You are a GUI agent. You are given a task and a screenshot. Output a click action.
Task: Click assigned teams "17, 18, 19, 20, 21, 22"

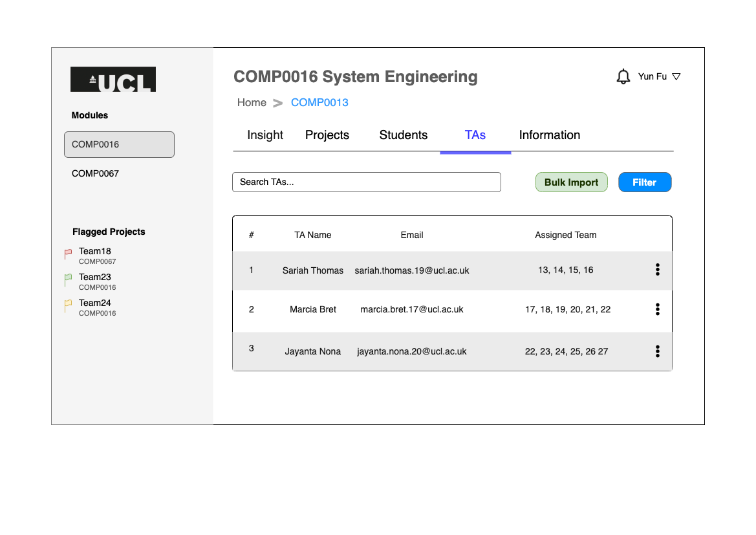tap(568, 310)
